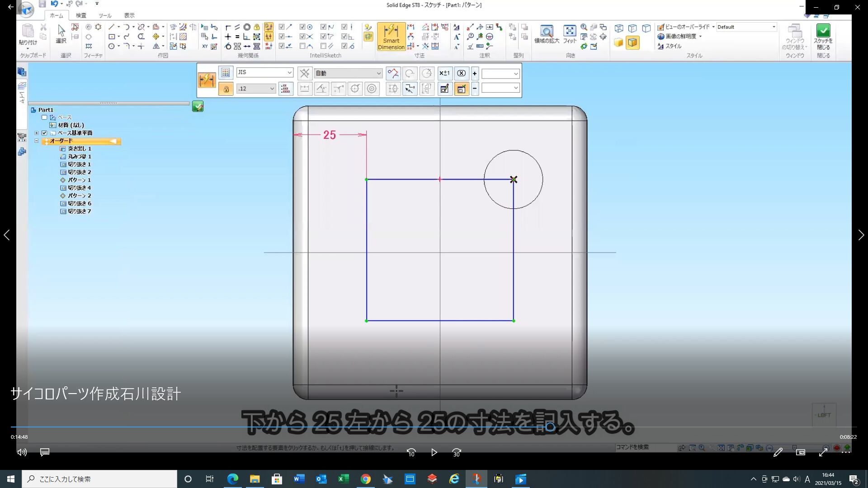Screen dimensions: 868x488
Task: Open the JIS dimension style dropdown
Action: [289, 73]
